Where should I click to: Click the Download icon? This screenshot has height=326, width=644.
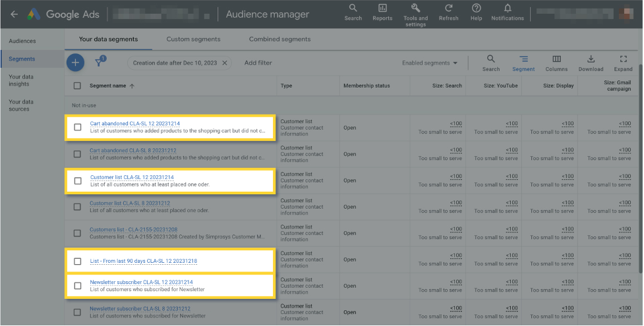click(591, 63)
